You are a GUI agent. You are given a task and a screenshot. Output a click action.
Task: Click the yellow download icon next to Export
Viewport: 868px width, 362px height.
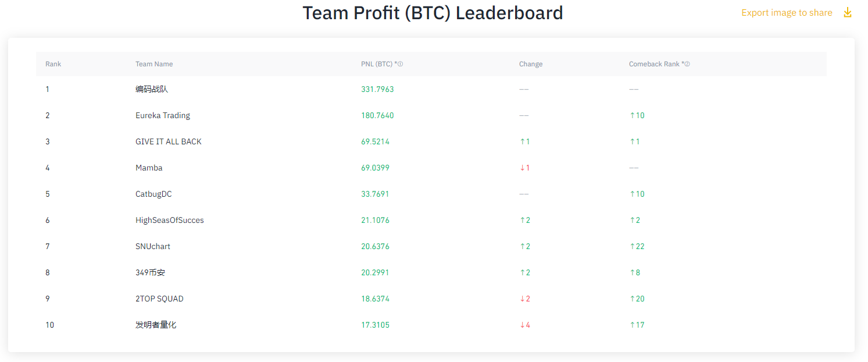coord(848,12)
